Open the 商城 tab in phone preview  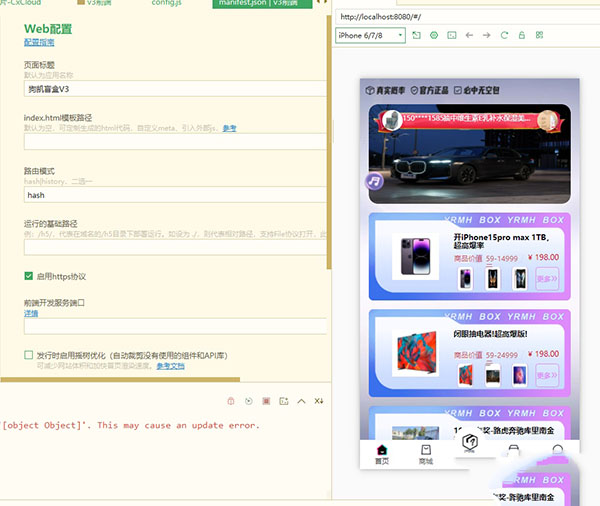426,454
